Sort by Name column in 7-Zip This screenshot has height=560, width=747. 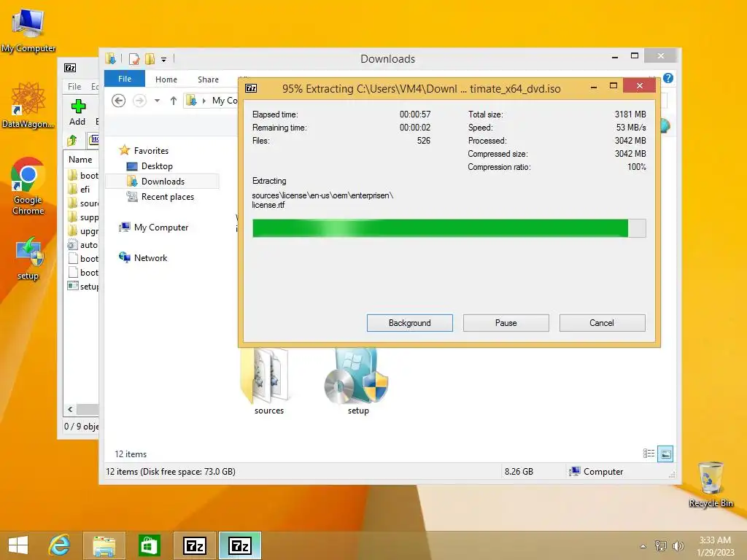[80, 160]
